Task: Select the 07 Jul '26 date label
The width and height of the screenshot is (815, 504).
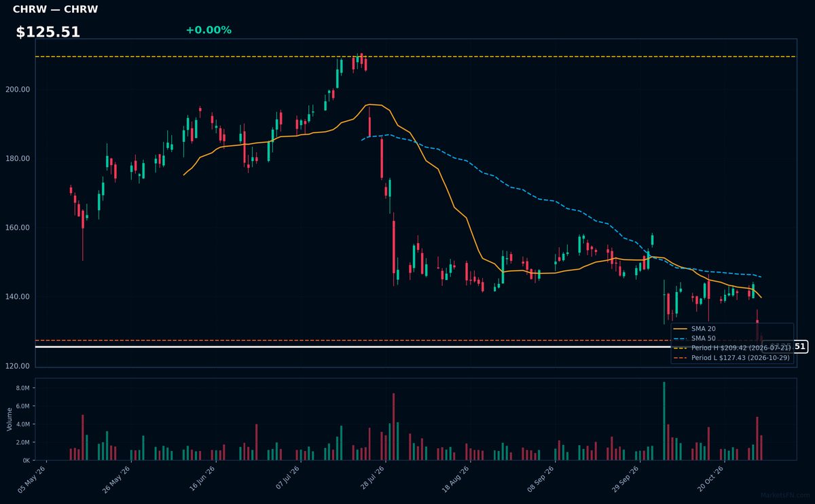Action: pos(289,479)
